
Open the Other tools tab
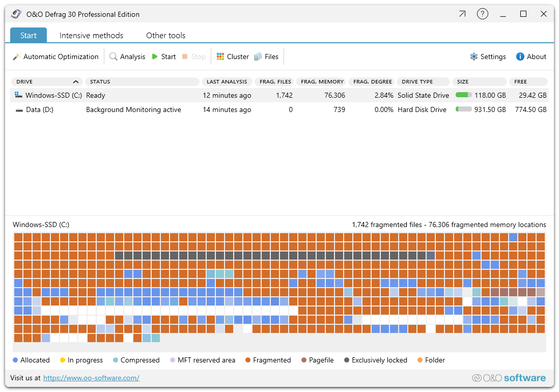point(165,36)
